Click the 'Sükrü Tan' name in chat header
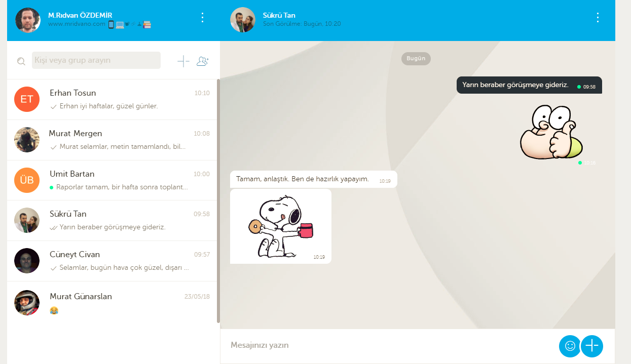 coord(279,15)
